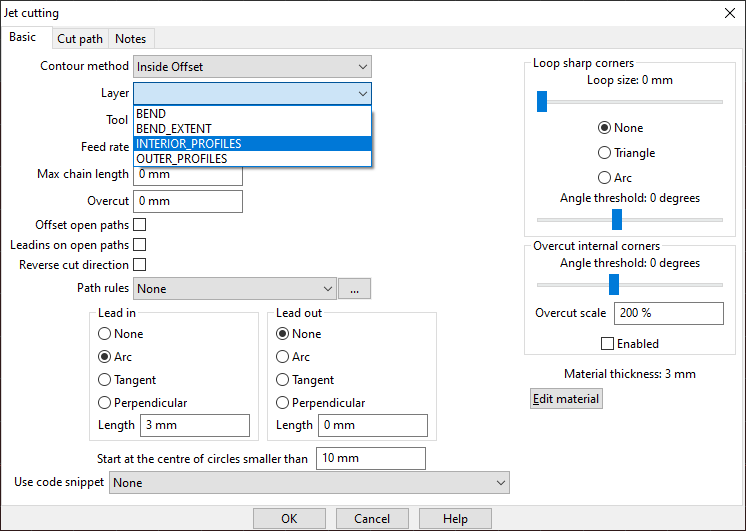This screenshot has width=746, height=531.
Task: Open the Notes tab
Action: 130,39
